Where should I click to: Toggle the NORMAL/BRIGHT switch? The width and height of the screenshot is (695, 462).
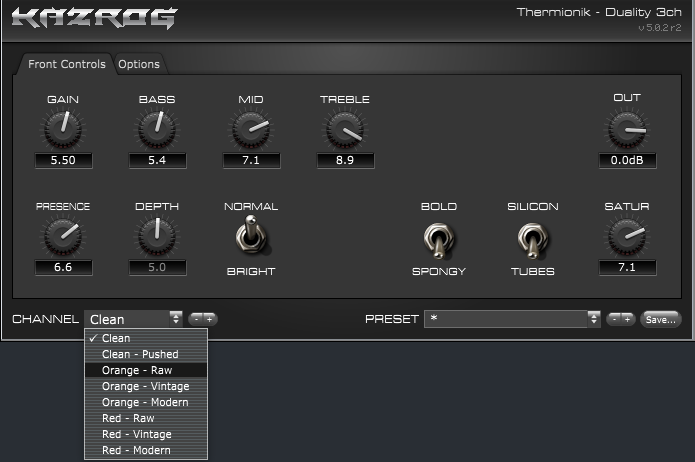pos(251,235)
